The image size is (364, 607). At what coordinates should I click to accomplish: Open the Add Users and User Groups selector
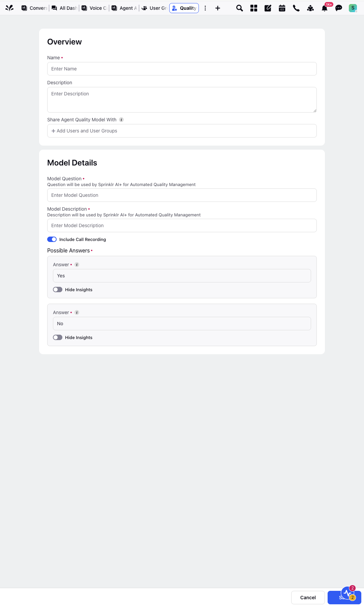(182, 131)
